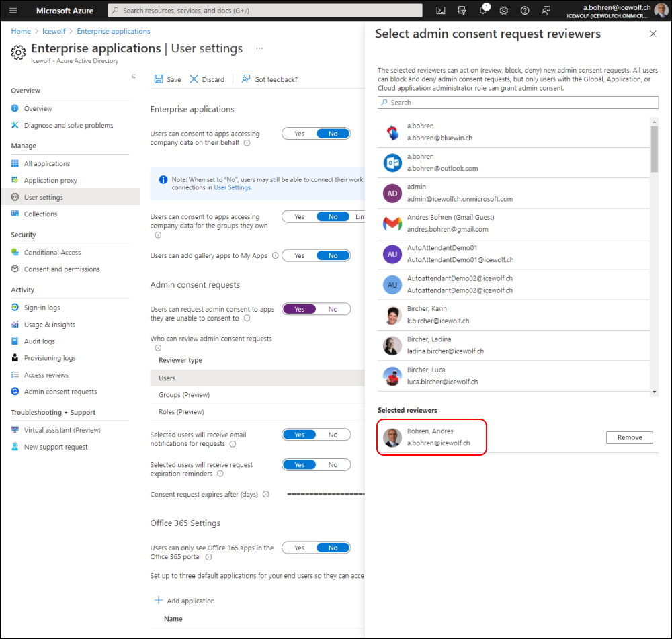Click the Provisioning logs person icon
The width and height of the screenshot is (672, 639).
[15, 357]
